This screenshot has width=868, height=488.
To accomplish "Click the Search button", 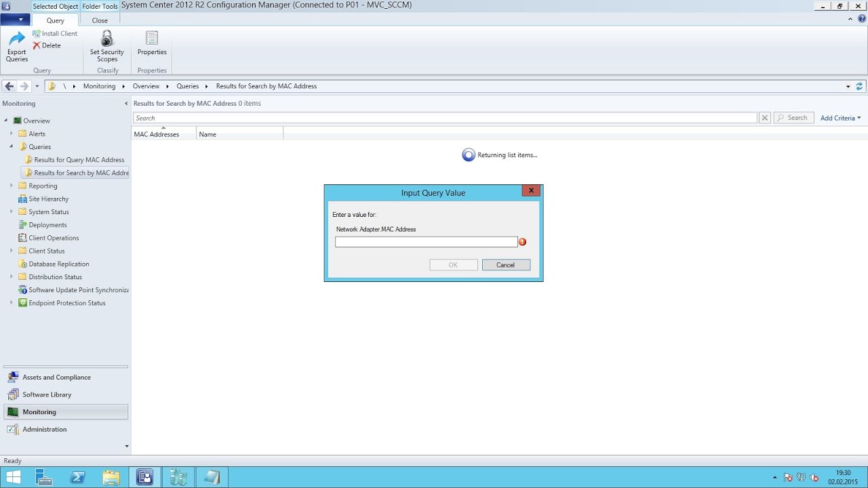I will coord(793,118).
